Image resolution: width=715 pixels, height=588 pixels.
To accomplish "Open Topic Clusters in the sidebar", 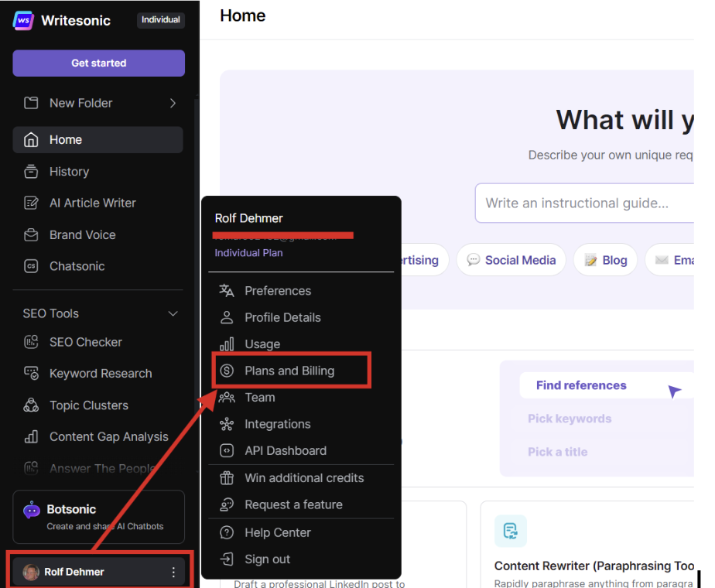I will click(x=97, y=405).
